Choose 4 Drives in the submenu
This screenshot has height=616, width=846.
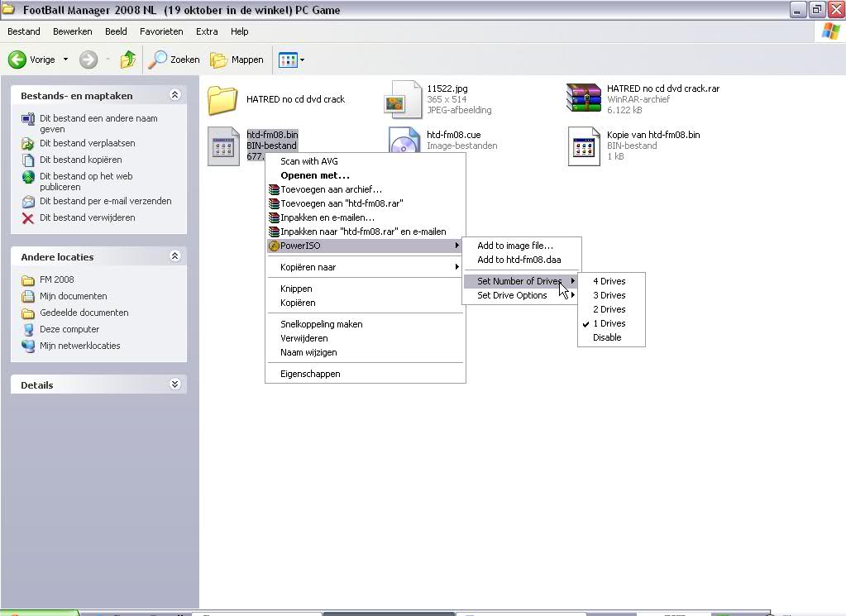click(609, 281)
